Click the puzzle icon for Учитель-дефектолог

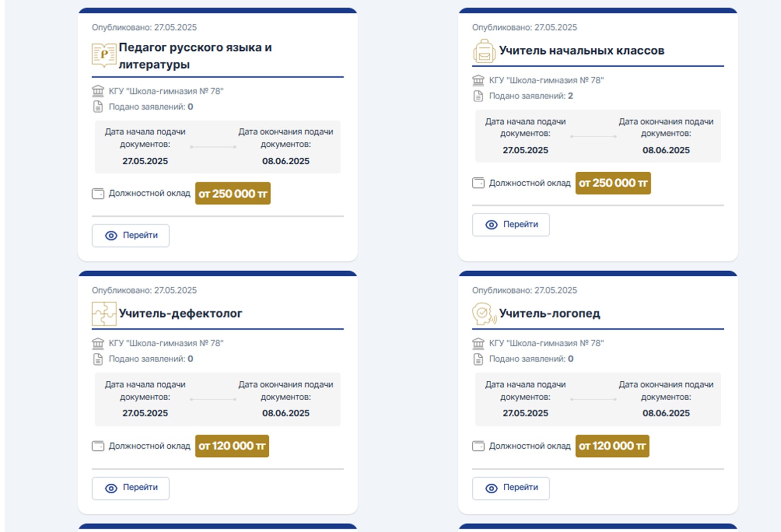click(104, 314)
